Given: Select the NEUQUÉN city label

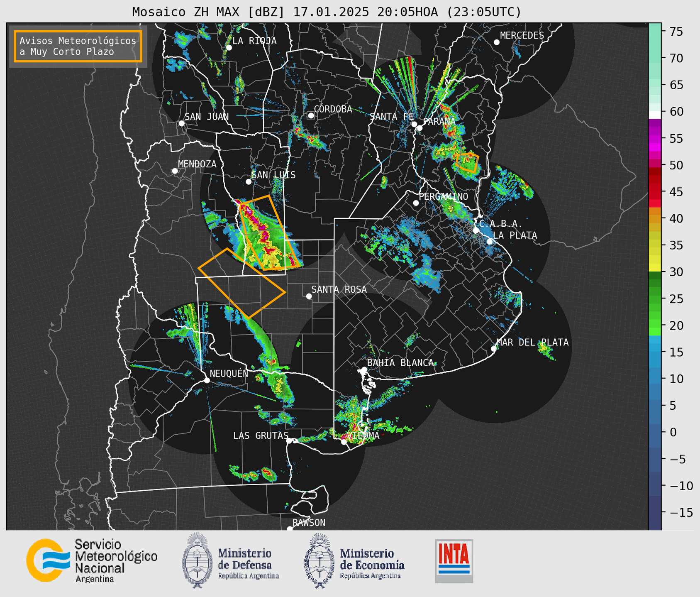Looking at the screenshot, I should point(229,374).
